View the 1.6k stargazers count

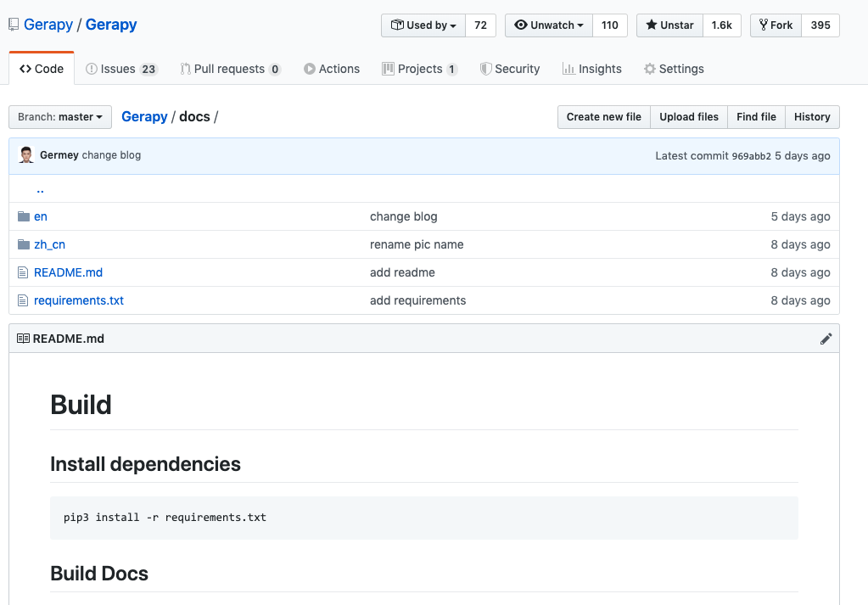(722, 25)
